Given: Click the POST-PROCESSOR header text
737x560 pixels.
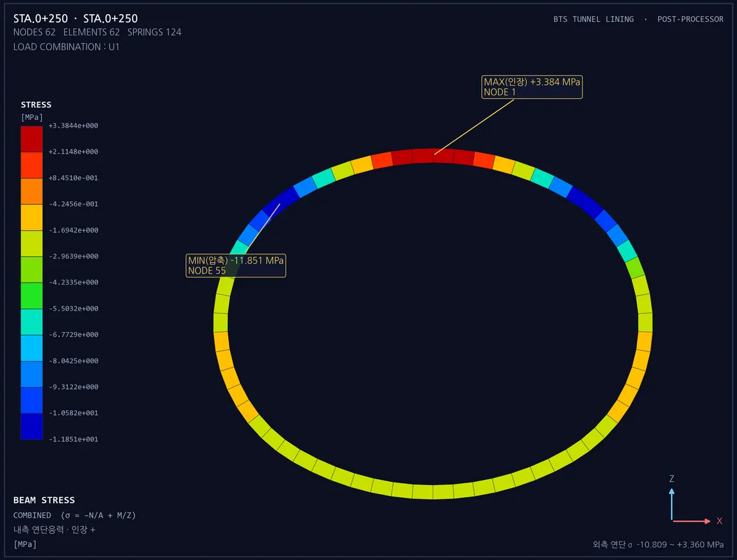Looking at the screenshot, I should coord(690,19).
